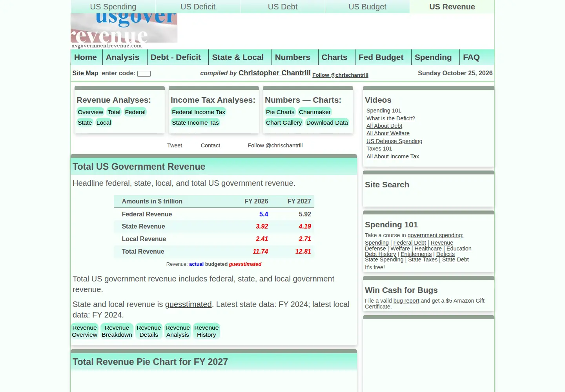
Task: Open the bug report link
Action: [406, 301]
